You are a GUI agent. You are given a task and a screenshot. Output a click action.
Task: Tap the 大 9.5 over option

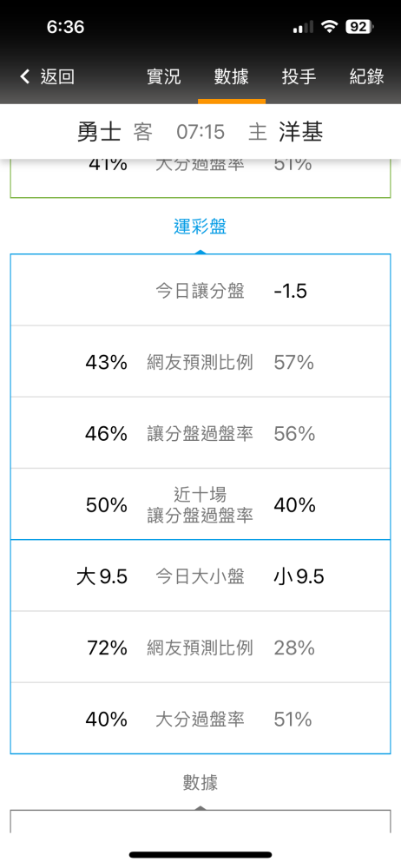[102, 577]
